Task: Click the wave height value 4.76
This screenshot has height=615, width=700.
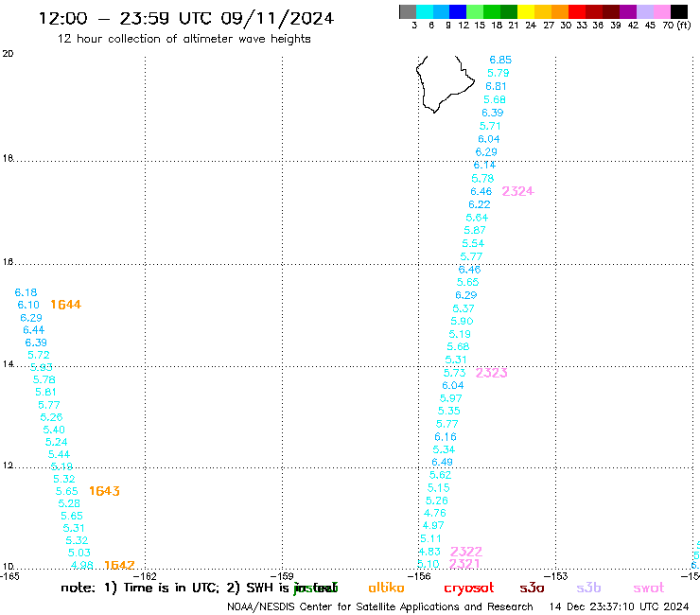Action: point(435,513)
